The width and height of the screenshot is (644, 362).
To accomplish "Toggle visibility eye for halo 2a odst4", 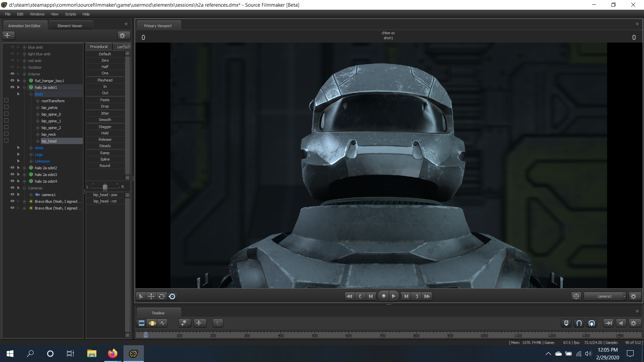I will [12, 181].
